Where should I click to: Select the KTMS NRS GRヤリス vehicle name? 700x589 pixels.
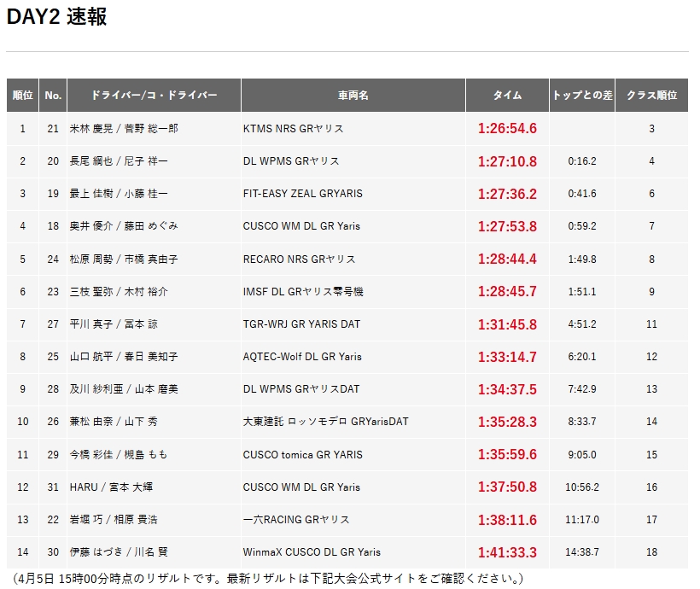point(293,129)
